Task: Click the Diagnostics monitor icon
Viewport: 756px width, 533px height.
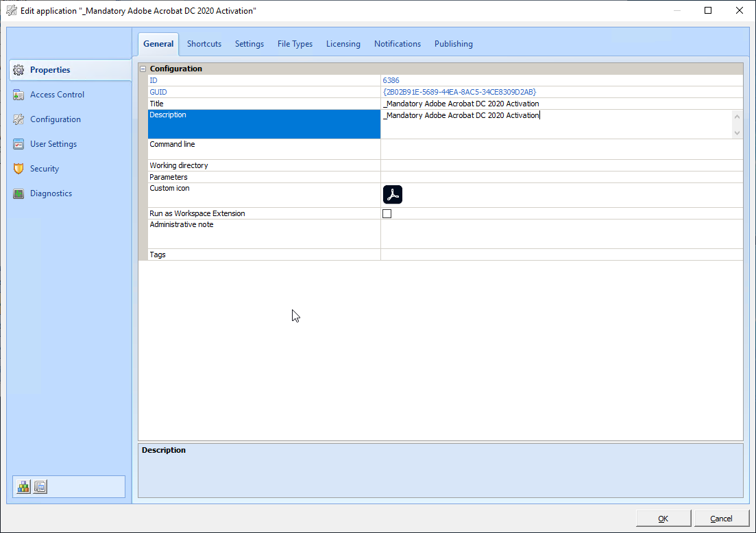Action: 19,193
